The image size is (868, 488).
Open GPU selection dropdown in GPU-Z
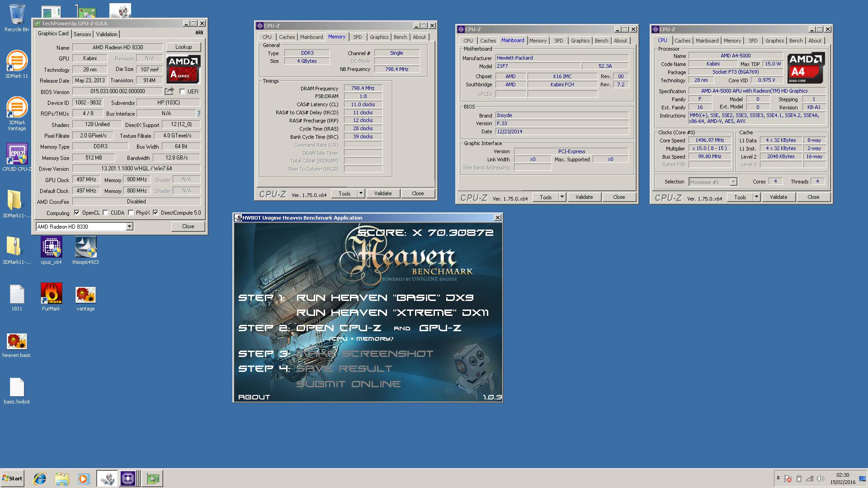click(130, 227)
